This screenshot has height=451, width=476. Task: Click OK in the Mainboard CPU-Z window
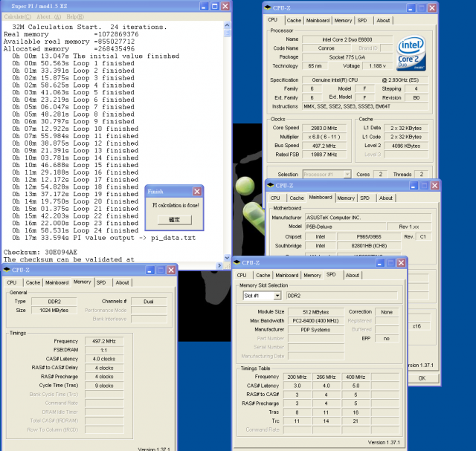click(422, 378)
